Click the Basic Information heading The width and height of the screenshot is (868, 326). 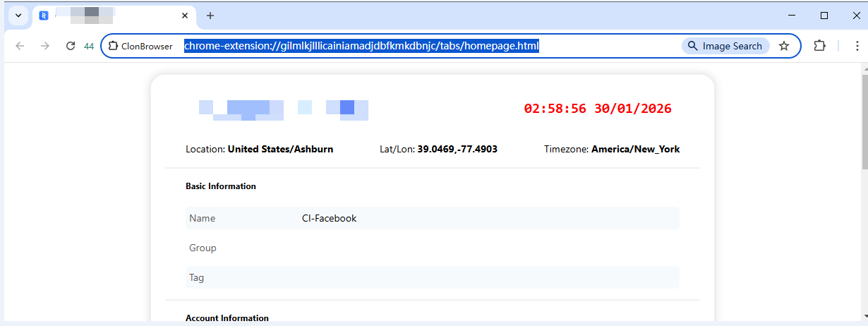point(221,186)
